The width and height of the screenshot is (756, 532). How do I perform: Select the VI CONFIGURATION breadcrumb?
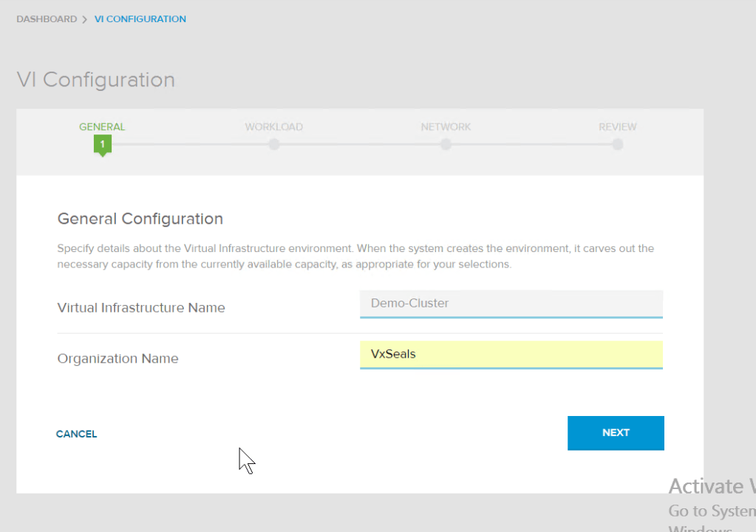click(x=140, y=18)
